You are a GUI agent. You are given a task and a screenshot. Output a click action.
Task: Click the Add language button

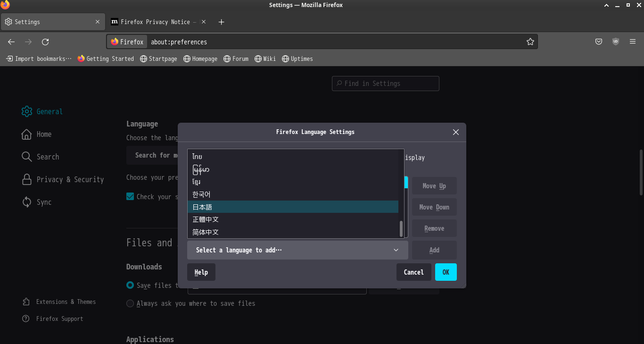click(x=434, y=250)
